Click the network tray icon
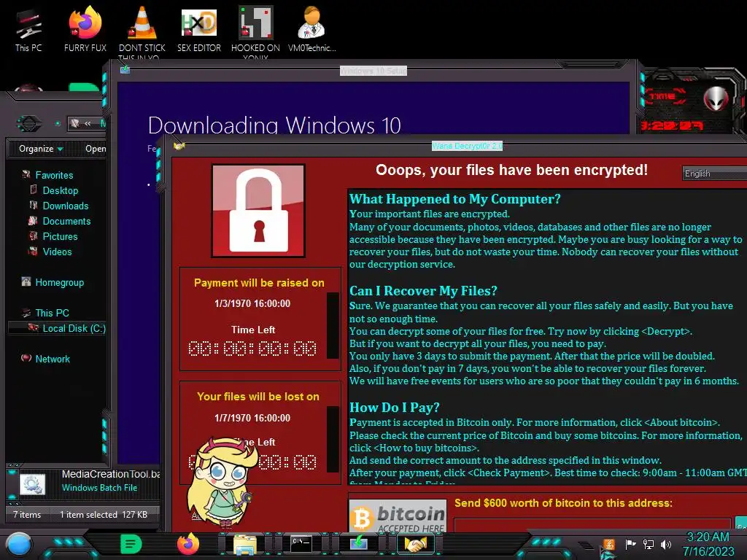The height and width of the screenshot is (560, 747). 649,544
